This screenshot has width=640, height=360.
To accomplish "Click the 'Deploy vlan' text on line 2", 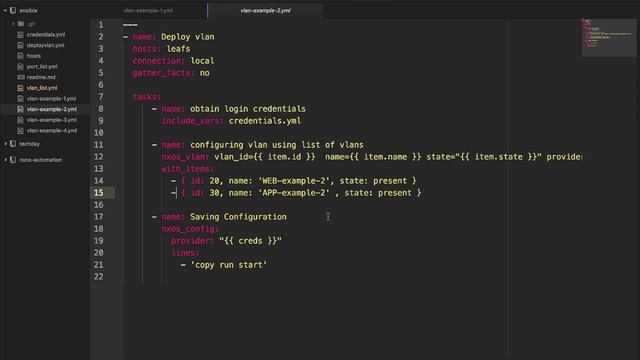I will (x=187, y=37).
